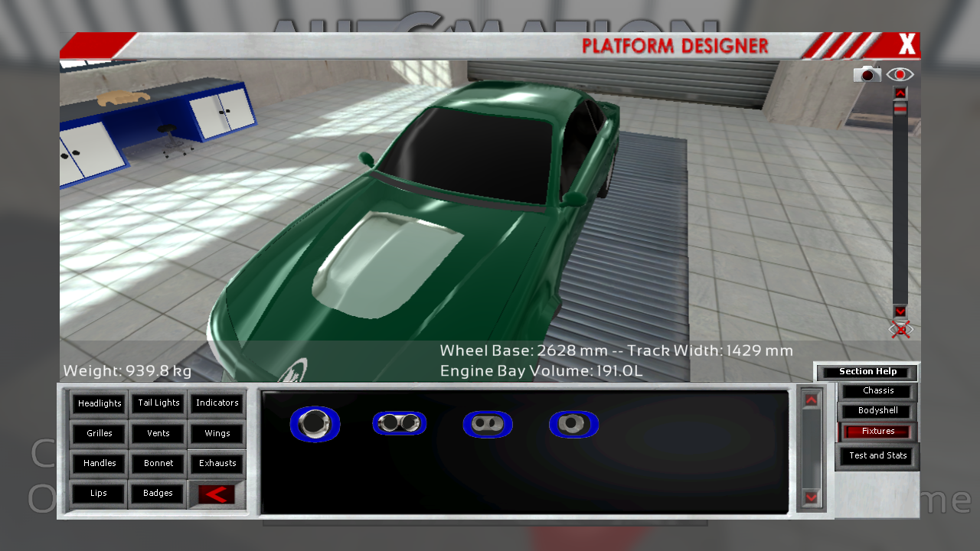
Task: Switch to the Test and Stats tab
Action: [878, 456]
